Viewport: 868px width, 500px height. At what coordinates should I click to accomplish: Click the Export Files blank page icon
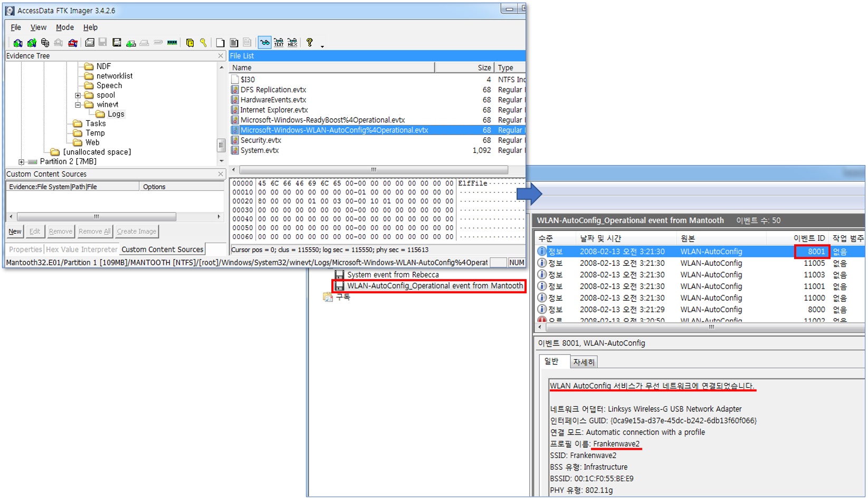click(x=221, y=43)
